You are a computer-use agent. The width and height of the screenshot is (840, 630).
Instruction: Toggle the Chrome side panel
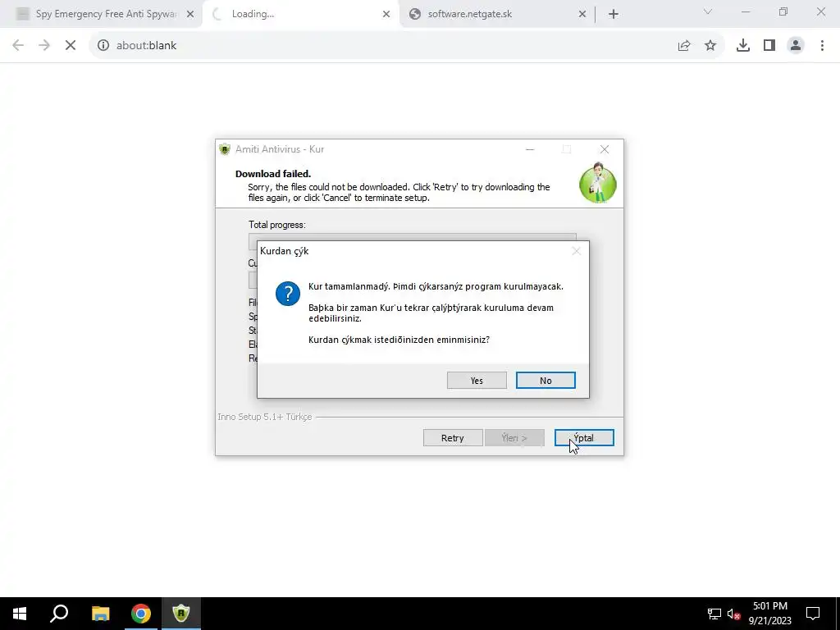pos(769,46)
